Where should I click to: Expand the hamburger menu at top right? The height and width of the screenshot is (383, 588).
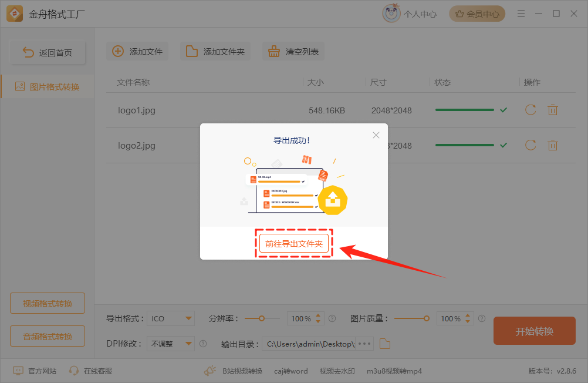pyautogui.click(x=521, y=13)
